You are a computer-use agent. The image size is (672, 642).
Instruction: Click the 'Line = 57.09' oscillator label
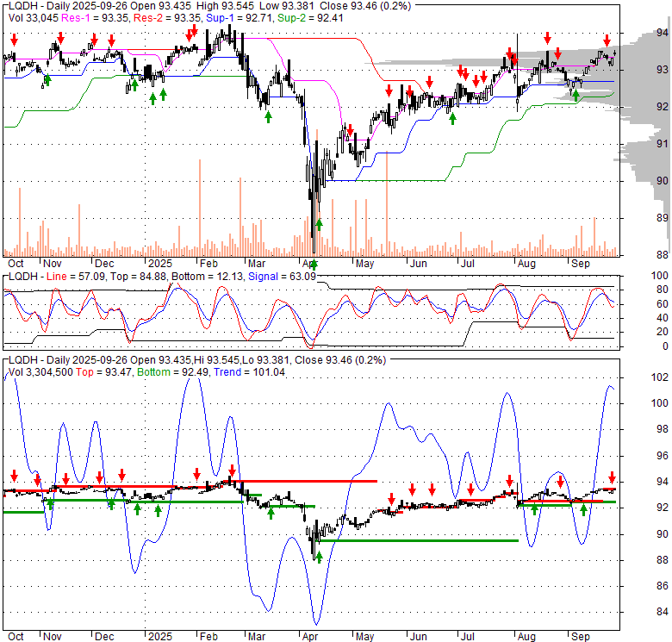click(x=76, y=277)
